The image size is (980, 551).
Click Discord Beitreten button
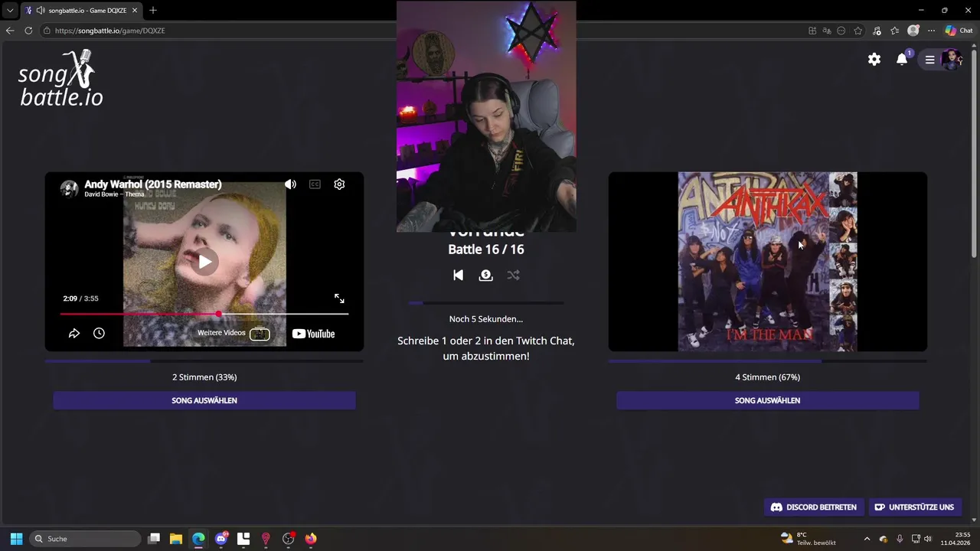(813, 507)
